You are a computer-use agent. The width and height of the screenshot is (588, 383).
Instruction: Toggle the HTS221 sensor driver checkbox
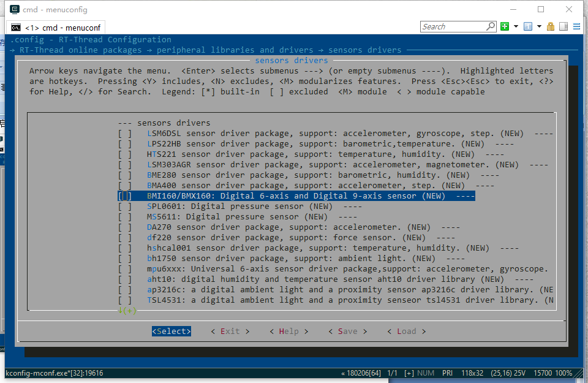pos(125,154)
